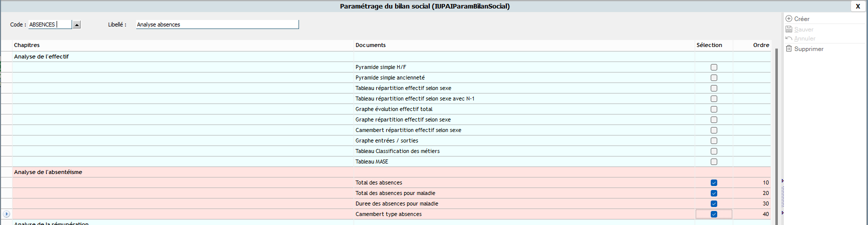Screen dimensions: 868x225
Task: Check the Pyramide simple H/F box
Action: [x=714, y=67]
